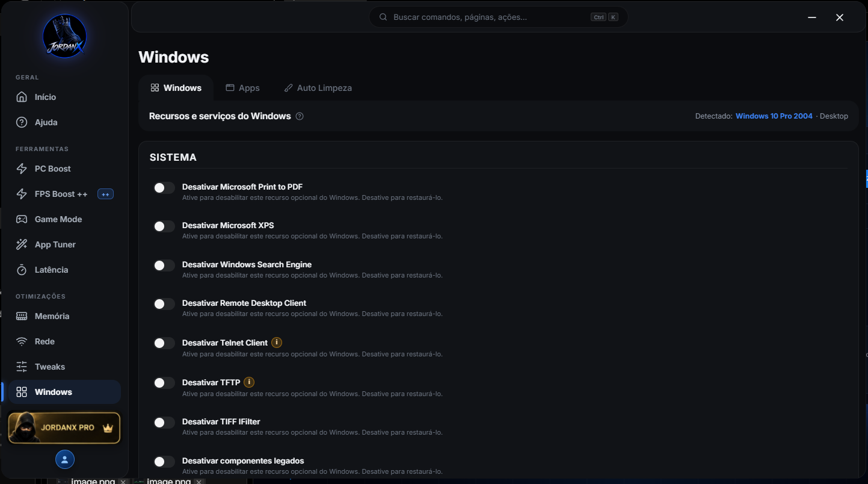Go to Início label in sidebar
Image resolution: width=868 pixels, height=484 pixels.
click(x=45, y=97)
